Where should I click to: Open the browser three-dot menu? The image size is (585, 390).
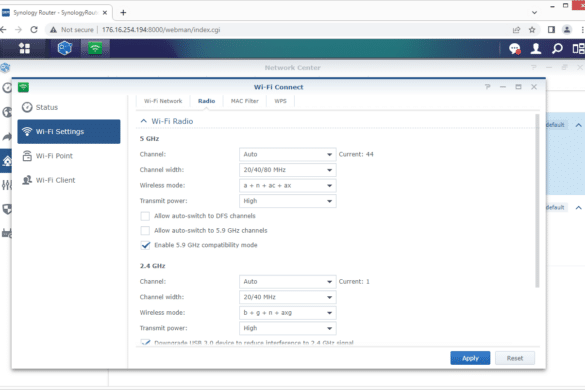click(x=582, y=30)
